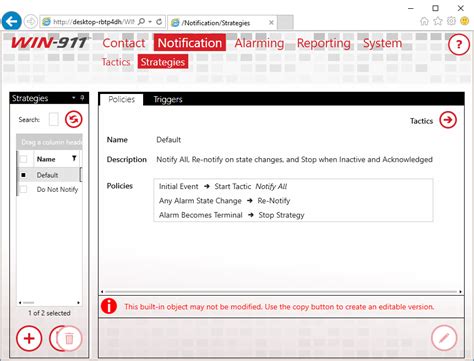Open help with the question mark icon
This screenshot has height=361, width=474.
coord(459,44)
